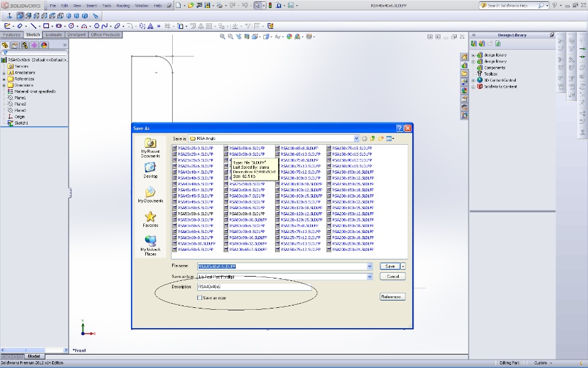Click Normal To view orientation icon

9,16
